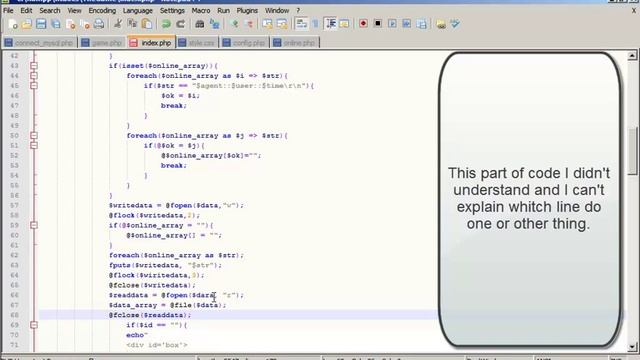
Task: Collapse the if block at line 51
Action: click(x=34, y=145)
